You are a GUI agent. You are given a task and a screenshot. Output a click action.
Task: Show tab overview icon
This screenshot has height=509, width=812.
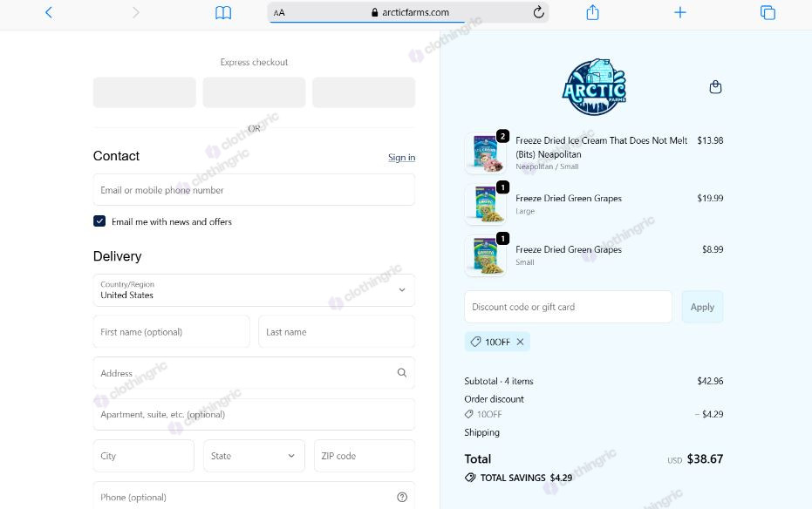tap(768, 12)
